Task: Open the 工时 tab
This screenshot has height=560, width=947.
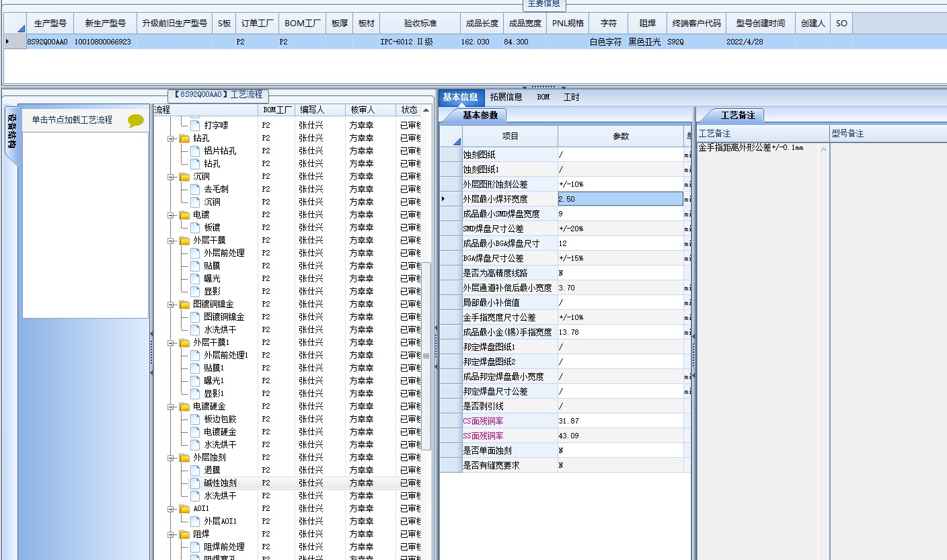Action: (571, 97)
